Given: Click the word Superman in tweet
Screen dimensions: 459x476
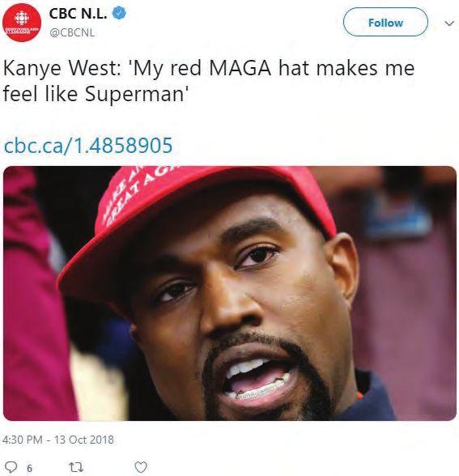Looking at the screenshot, I should click(x=134, y=95).
